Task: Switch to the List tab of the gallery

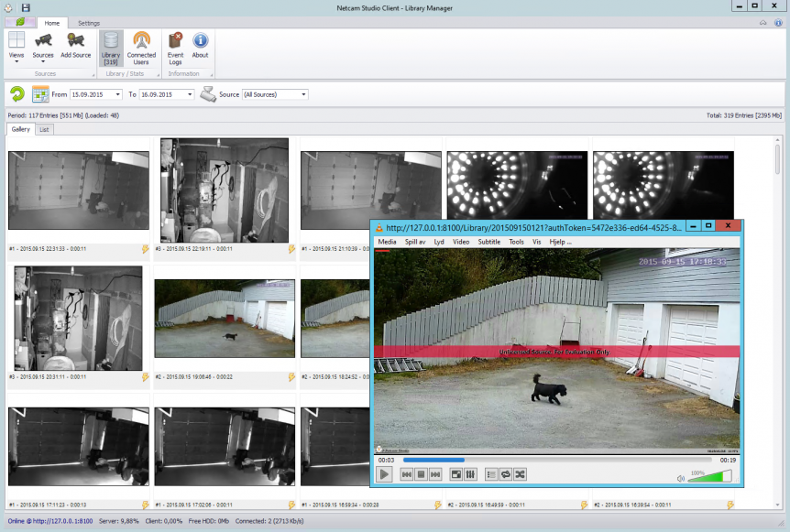Action: coord(42,129)
